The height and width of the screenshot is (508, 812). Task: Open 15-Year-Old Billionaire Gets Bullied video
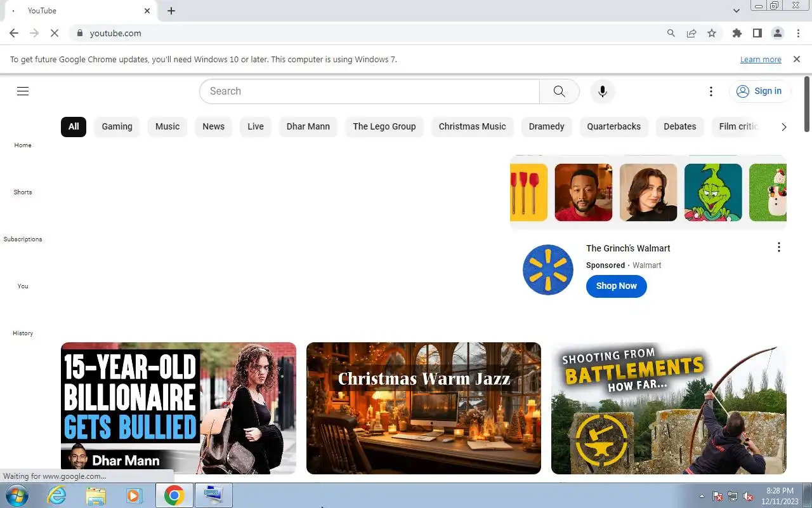[x=178, y=408]
